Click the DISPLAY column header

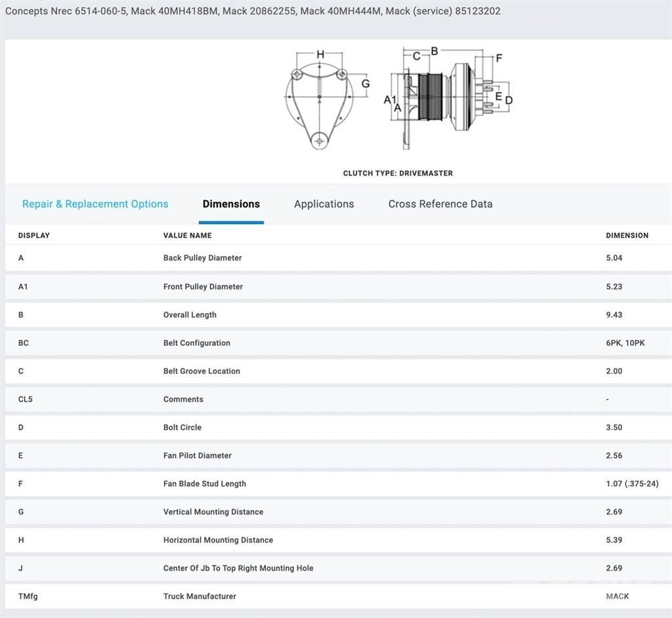(x=33, y=235)
